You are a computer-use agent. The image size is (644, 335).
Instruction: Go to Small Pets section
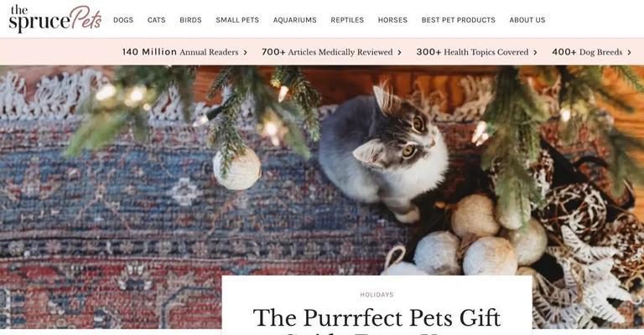pyautogui.click(x=237, y=20)
